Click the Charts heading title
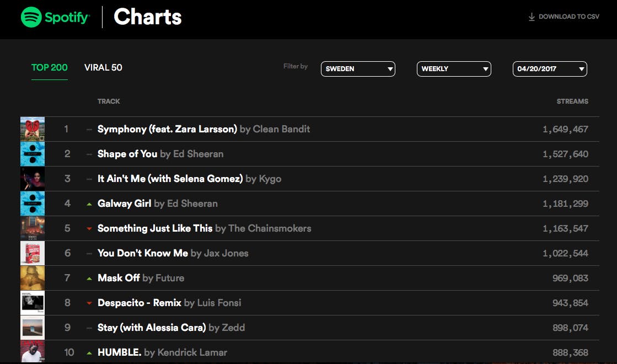This screenshot has height=364, width=617. 147,17
